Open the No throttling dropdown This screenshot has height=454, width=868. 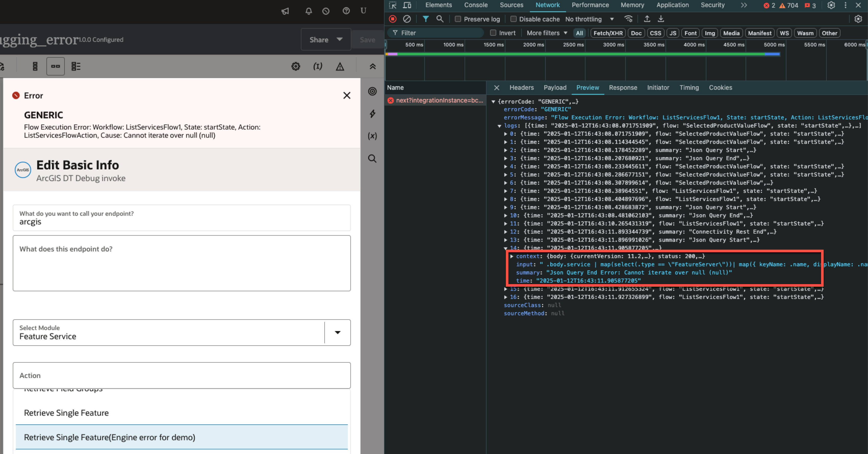(x=589, y=19)
